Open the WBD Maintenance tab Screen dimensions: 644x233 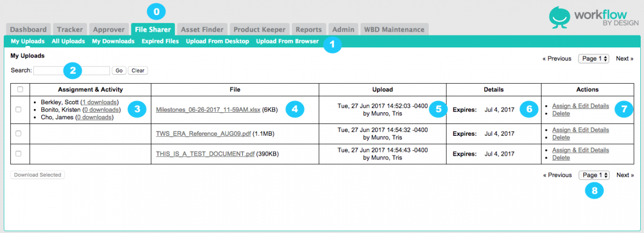[x=394, y=30]
